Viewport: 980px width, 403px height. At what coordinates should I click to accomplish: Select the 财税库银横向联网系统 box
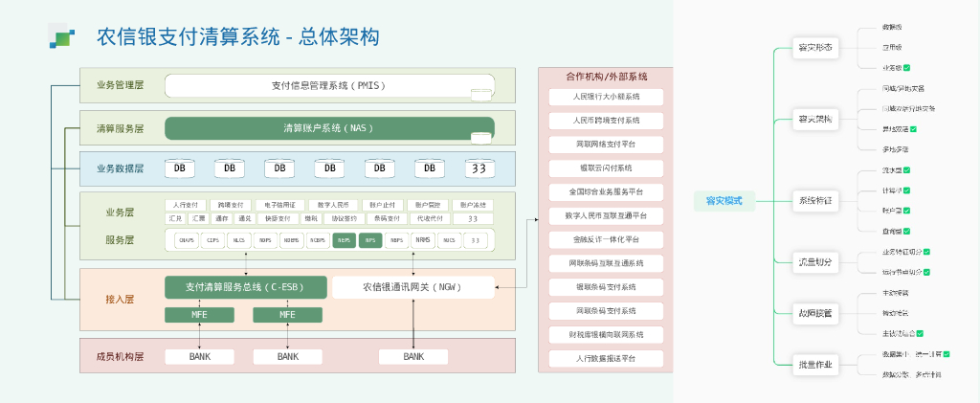[x=606, y=334]
